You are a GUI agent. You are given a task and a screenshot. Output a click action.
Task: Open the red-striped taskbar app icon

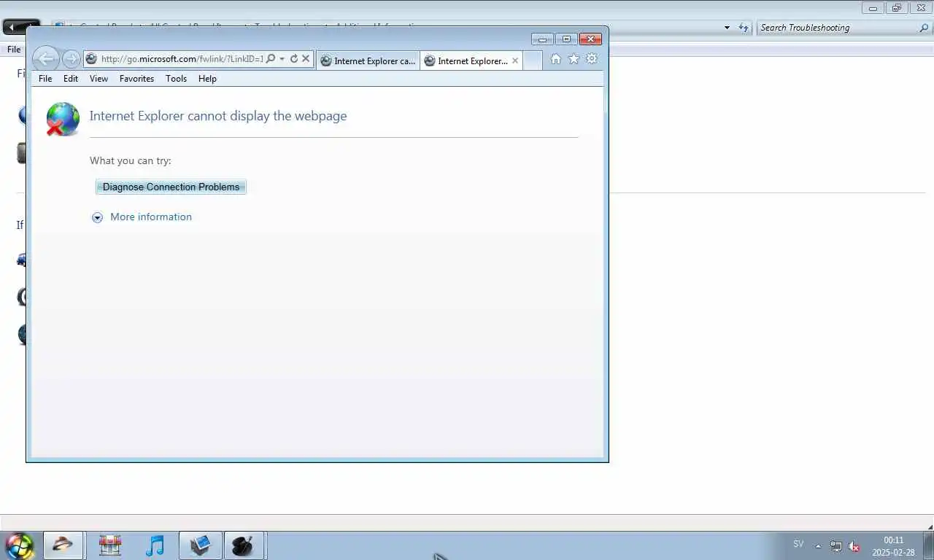tap(110, 545)
